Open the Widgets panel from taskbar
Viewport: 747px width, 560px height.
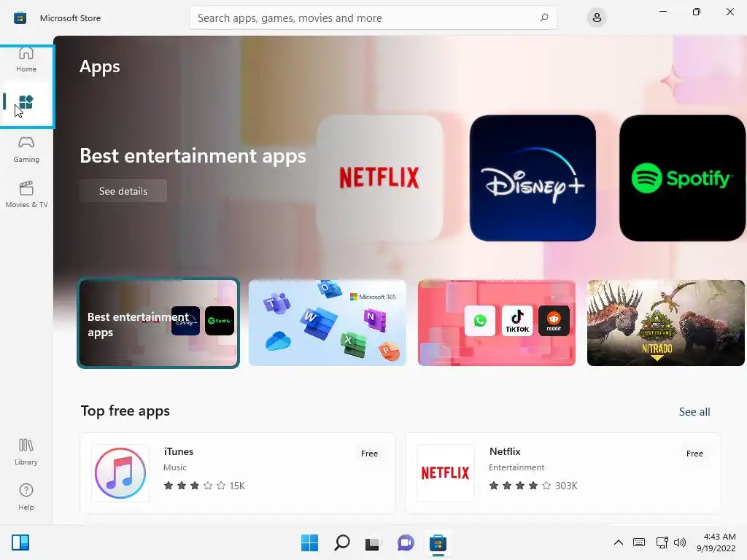pyautogui.click(x=20, y=542)
